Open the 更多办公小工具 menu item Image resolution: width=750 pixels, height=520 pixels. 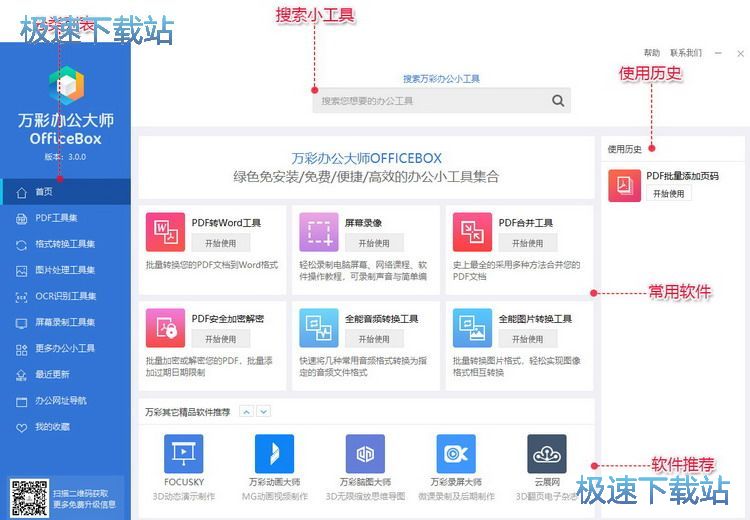click(66, 349)
